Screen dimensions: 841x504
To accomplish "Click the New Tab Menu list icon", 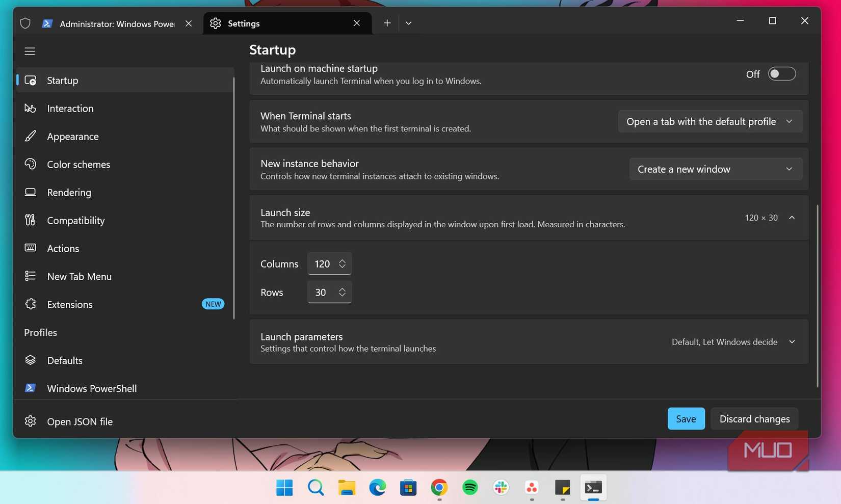I will 31,276.
